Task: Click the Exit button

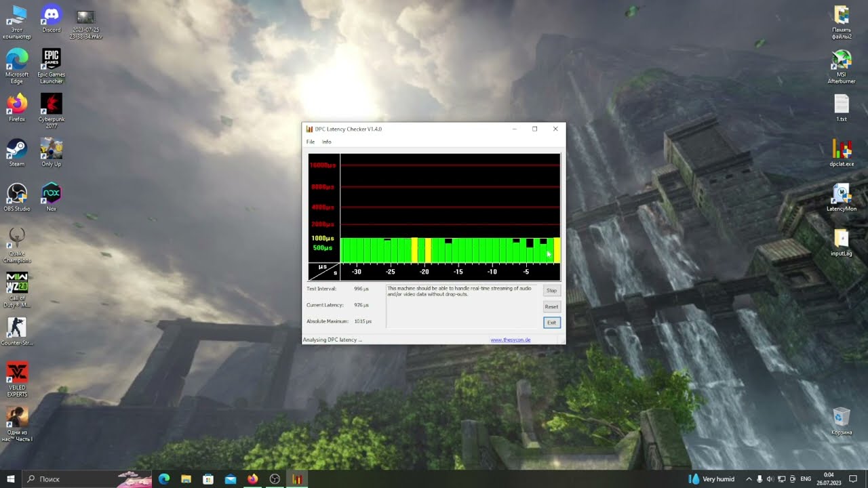Action: (x=551, y=323)
